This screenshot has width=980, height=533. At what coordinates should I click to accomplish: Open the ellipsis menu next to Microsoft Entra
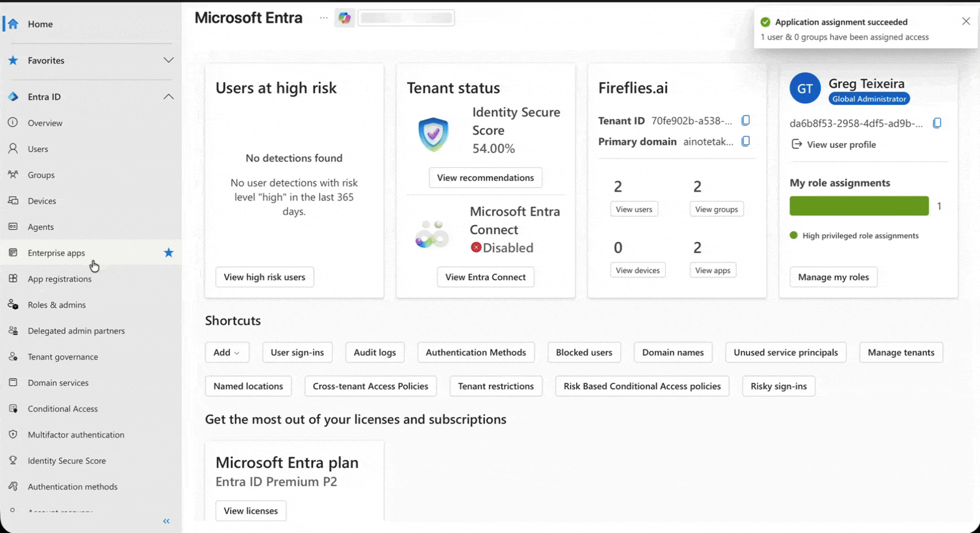click(324, 18)
